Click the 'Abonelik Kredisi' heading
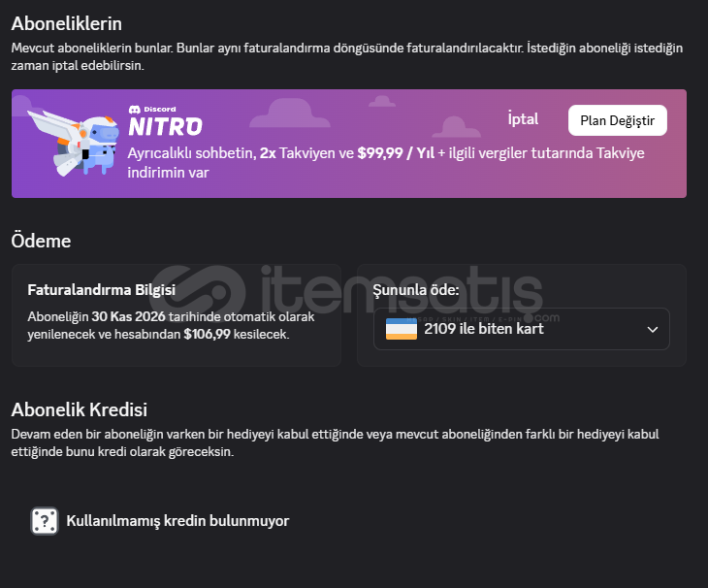This screenshot has height=588, width=708. tap(79, 409)
